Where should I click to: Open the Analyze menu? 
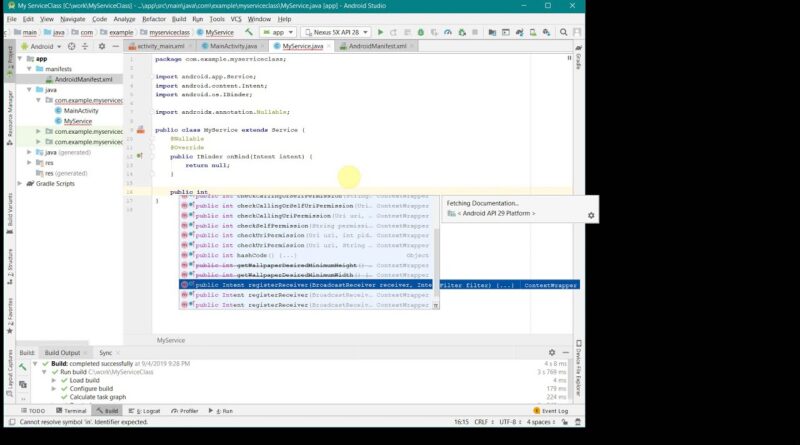124,19
